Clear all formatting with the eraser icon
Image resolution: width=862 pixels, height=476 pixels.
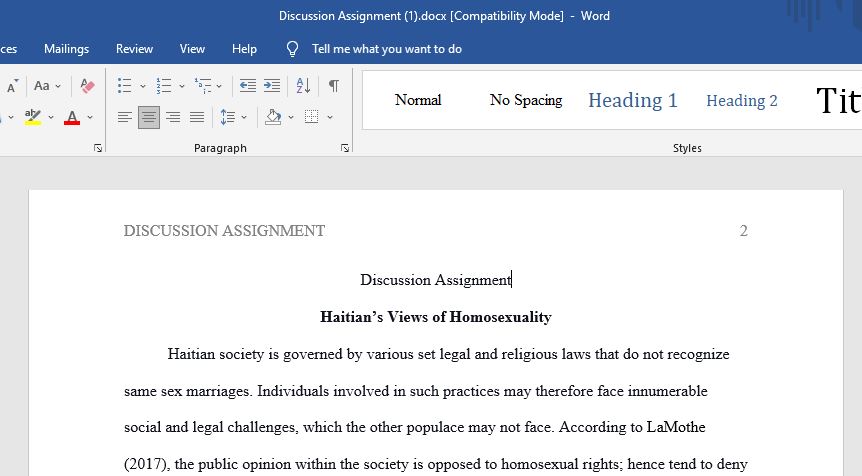(x=87, y=86)
